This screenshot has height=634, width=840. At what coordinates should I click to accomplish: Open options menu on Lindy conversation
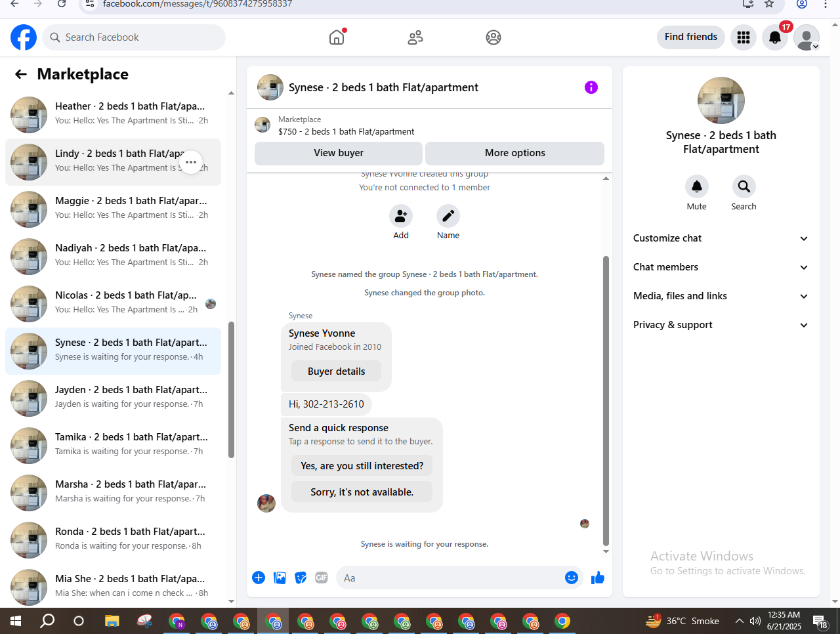pos(191,162)
